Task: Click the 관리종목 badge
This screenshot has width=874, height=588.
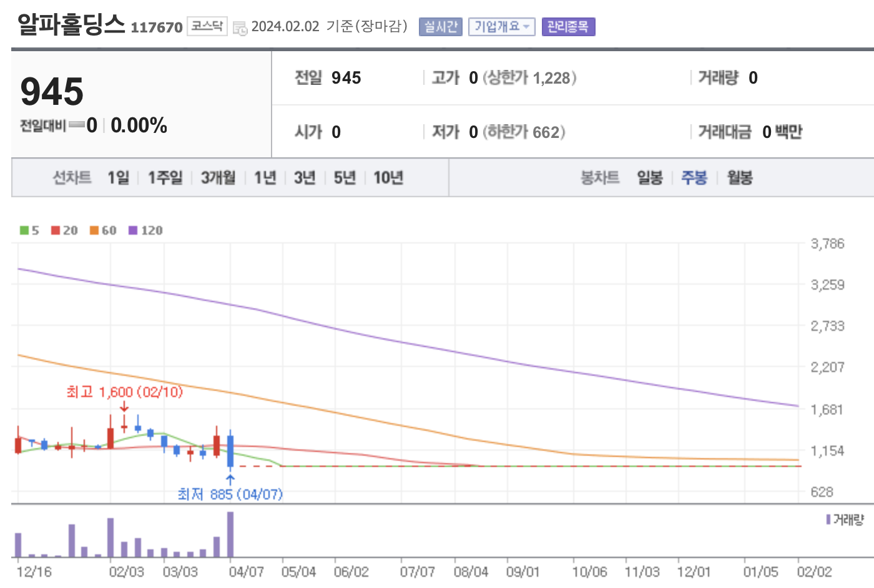Action: (x=568, y=27)
